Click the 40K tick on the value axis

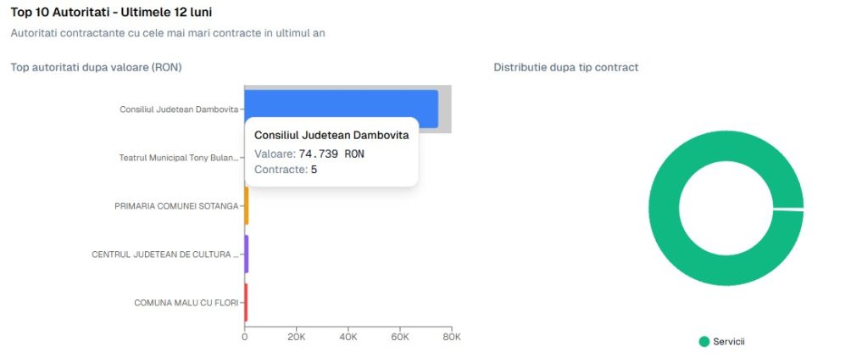tap(348, 338)
